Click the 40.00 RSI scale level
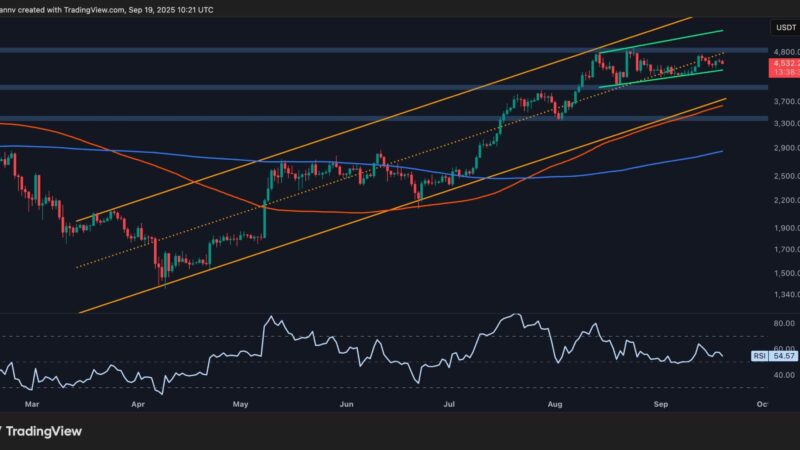Image resolution: width=800 pixels, height=450 pixels. click(784, 375)
